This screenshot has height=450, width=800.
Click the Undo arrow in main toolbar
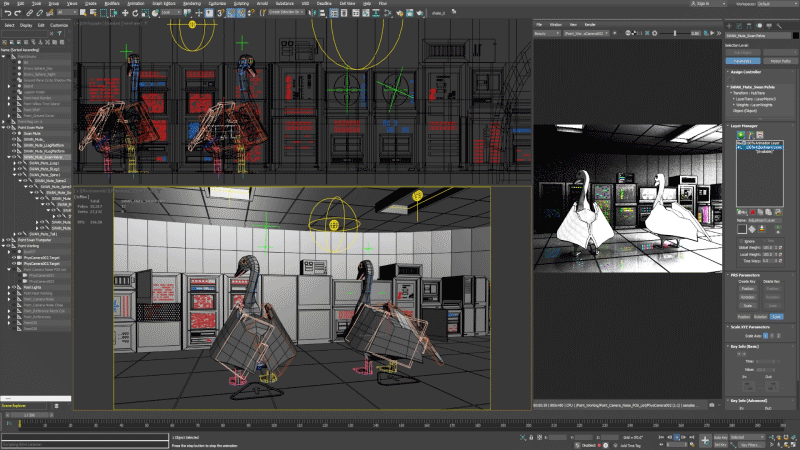tap(6, 13)
